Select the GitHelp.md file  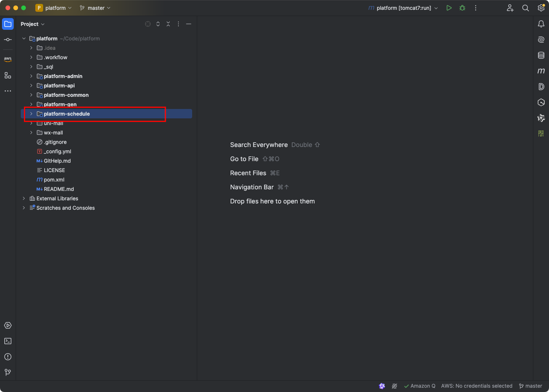[106, 161]
